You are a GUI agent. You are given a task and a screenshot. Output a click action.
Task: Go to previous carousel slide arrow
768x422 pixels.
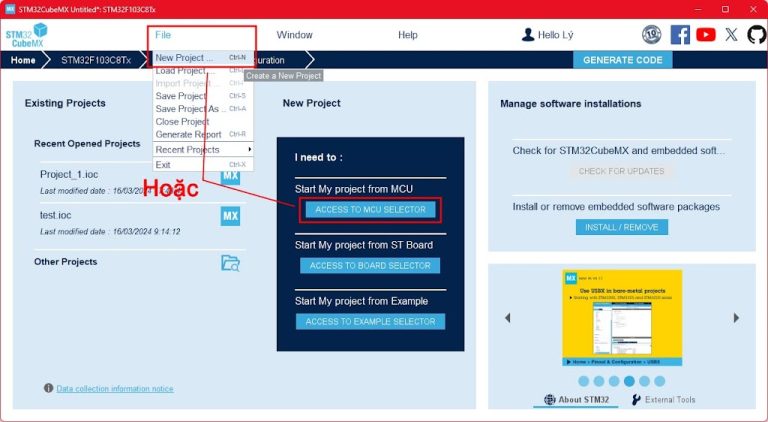(x=507, y=318)
